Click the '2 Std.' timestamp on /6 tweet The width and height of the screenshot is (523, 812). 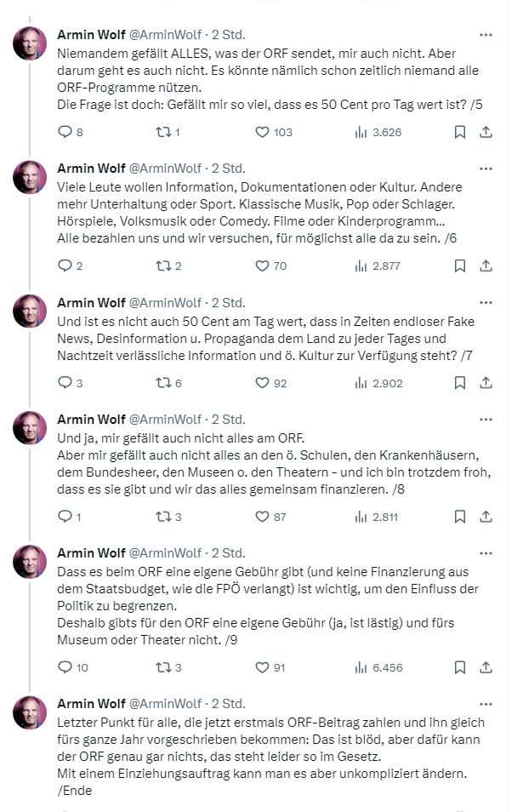(x=228, y=169)
